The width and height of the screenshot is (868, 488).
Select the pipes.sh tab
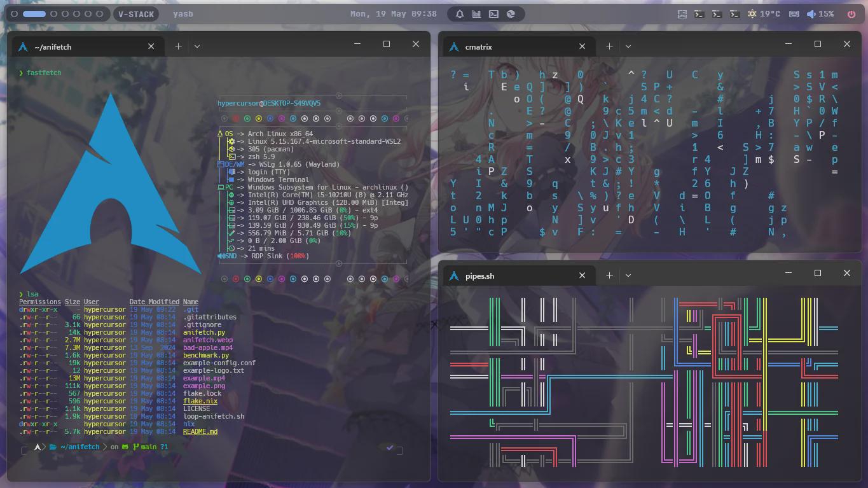[x=519, y=275]
